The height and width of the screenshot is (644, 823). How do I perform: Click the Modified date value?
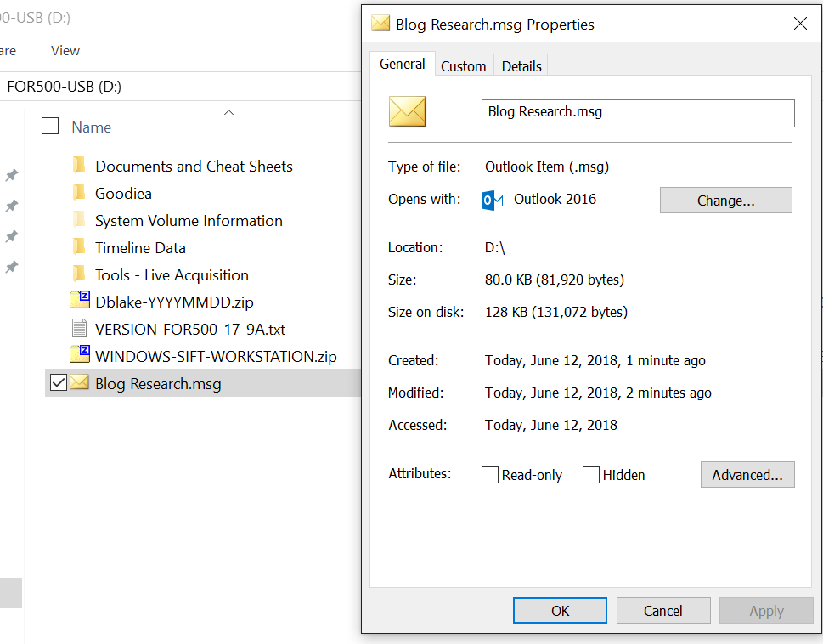(x=598, y=393)
